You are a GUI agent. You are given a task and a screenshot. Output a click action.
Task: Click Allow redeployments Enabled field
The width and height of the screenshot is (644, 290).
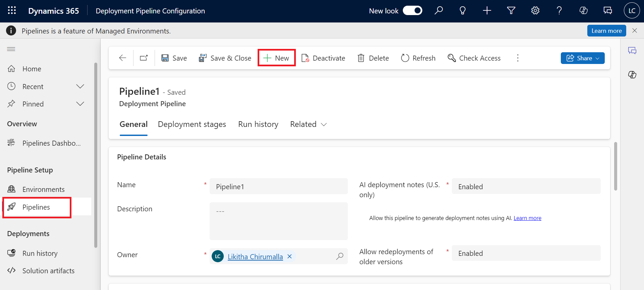pyautogui.click(x=526, y=253)
